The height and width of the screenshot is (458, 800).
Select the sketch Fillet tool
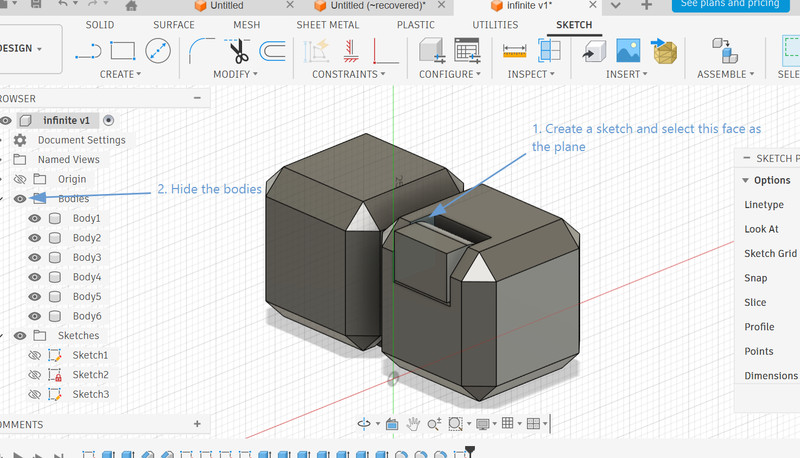[201, 51]
